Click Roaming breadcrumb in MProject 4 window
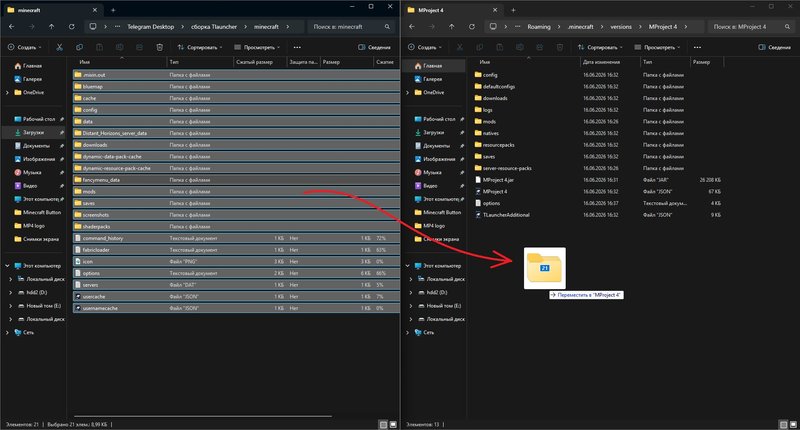Viewport: 800px width, 430px height. 539,27
